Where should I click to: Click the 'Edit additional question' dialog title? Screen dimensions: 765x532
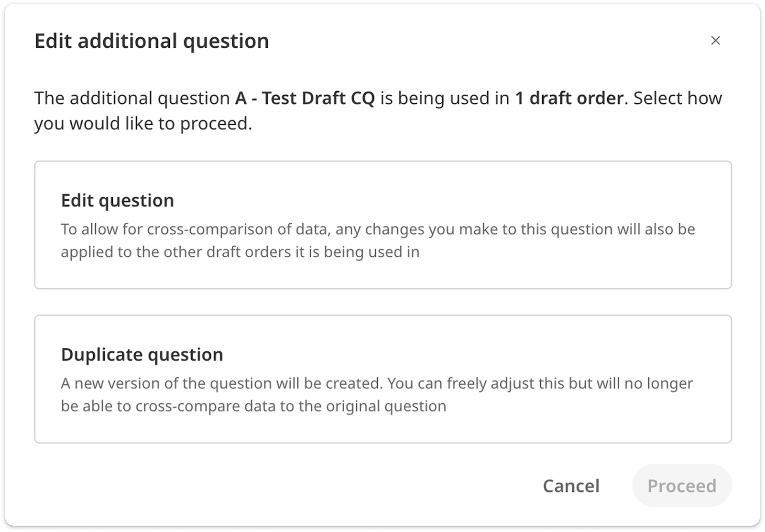[152, 41]
